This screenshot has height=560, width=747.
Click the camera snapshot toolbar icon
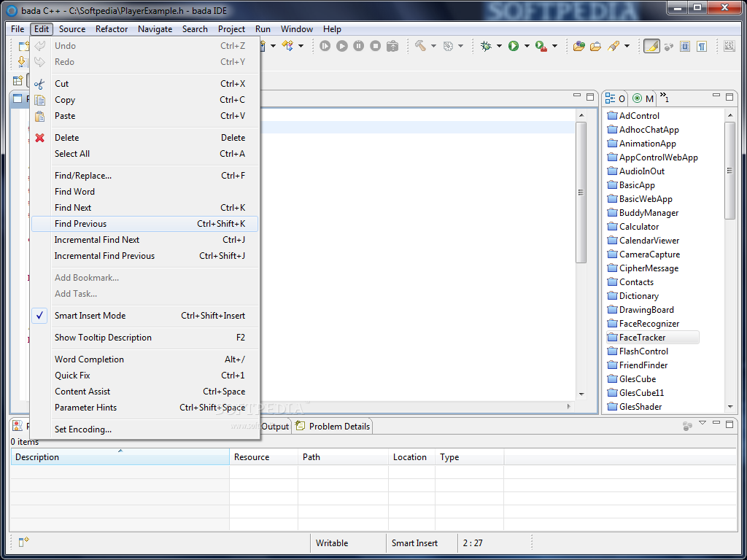click(392, 46)
